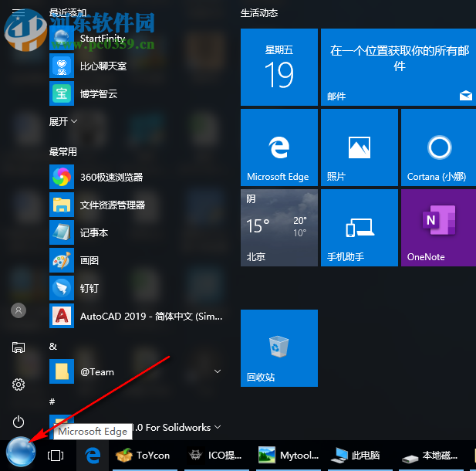
Task: Launch 比心聊天室 app
Action: click(137, 66)
